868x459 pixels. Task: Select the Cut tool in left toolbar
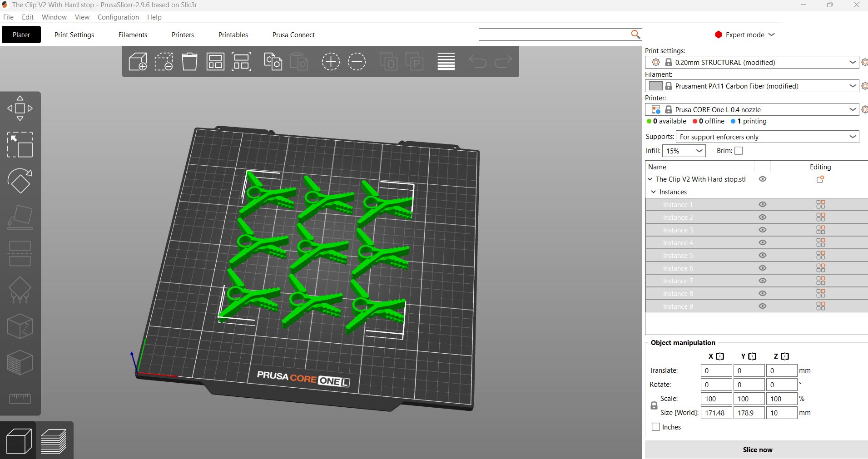click(20, 254)
